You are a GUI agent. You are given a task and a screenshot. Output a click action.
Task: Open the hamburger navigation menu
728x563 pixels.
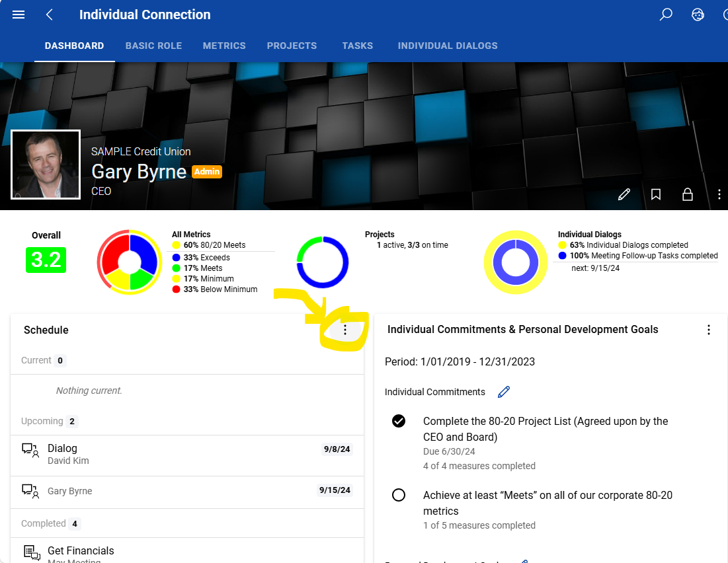(19, 15)
